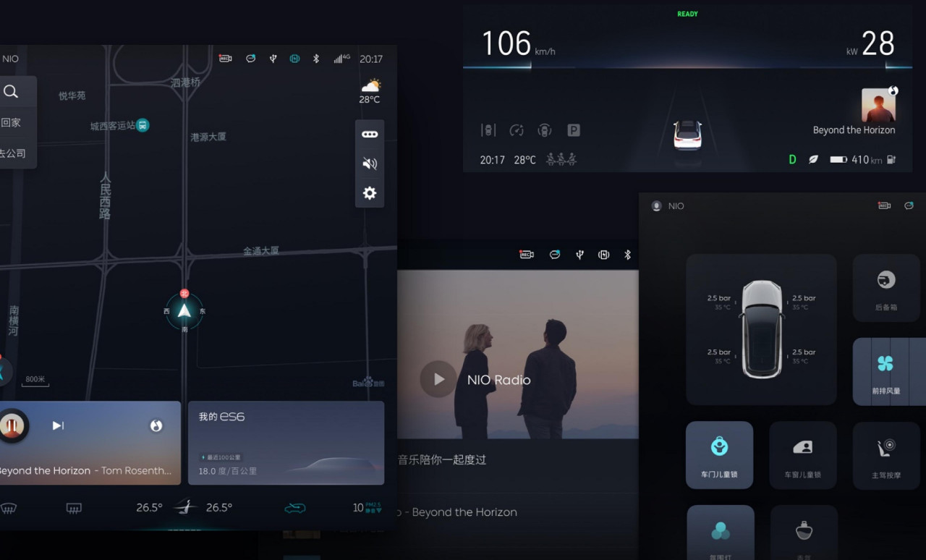The width and height of the screenshot is (926, 560).
Task: Tap the USB icon in the radio panel
Action: coord(579,255)
